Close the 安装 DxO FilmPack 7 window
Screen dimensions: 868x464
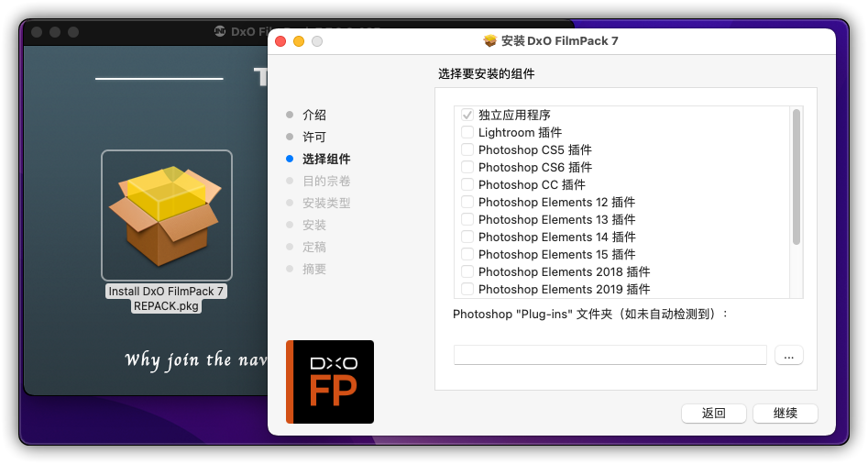click(x=280, y=41)
